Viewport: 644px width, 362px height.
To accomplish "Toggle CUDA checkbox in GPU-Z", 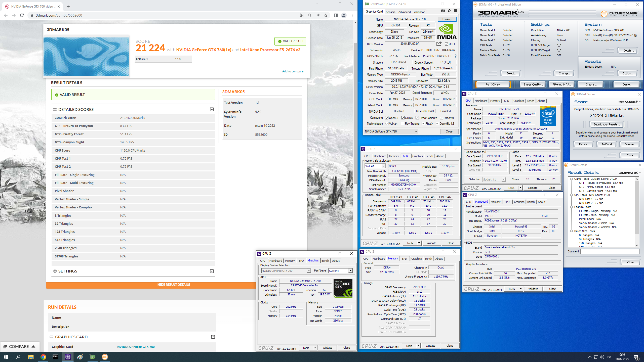I will tap(403, 118).
